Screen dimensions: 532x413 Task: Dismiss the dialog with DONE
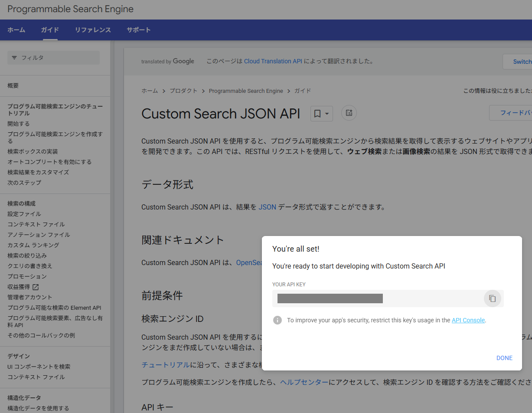[504, 358]
